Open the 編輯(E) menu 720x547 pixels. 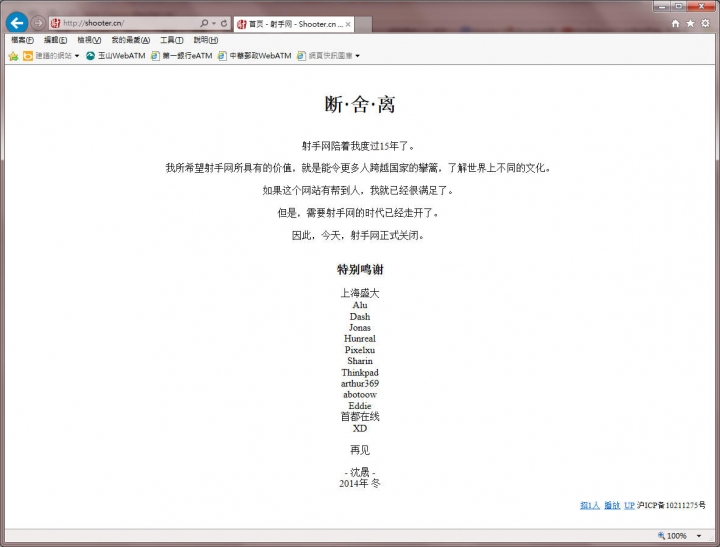(x=56, y=40)
